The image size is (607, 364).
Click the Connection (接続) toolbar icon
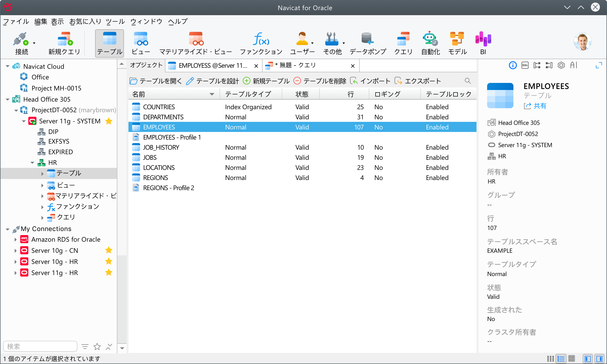[21, 43]
